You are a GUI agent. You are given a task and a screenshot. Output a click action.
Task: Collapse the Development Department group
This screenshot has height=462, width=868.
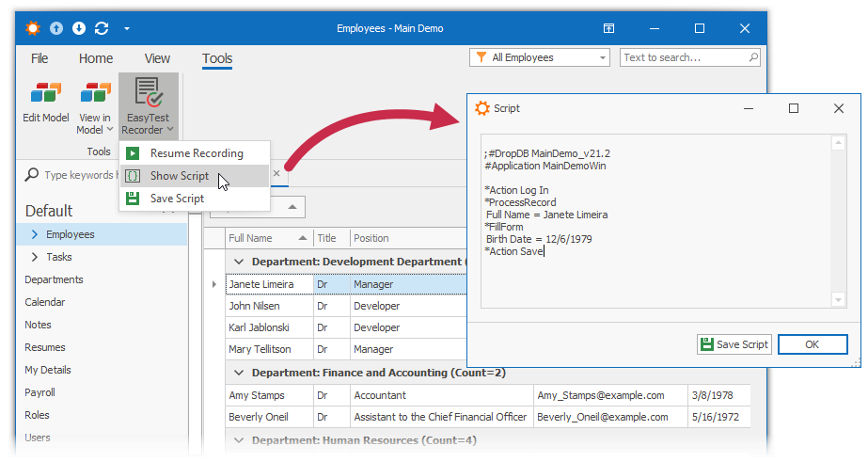239,262
